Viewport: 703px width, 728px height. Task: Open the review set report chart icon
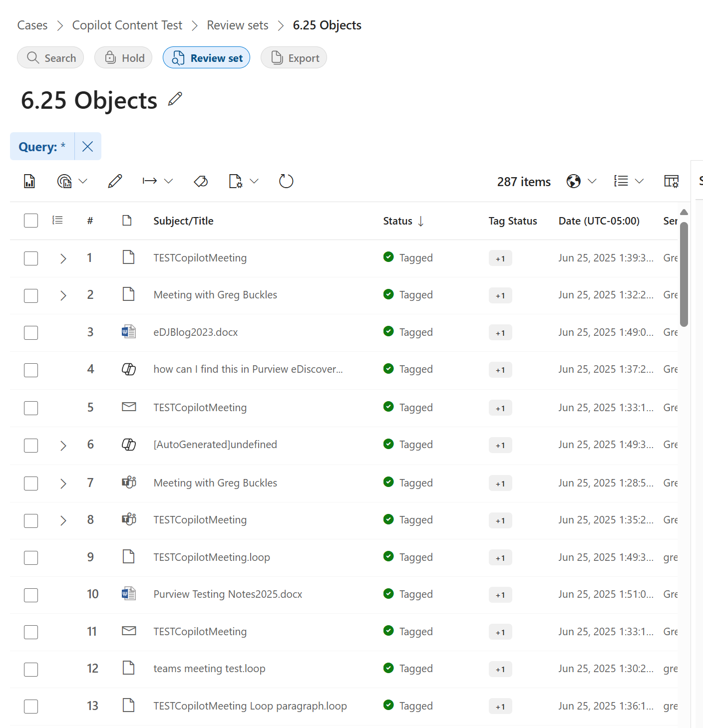29,181
